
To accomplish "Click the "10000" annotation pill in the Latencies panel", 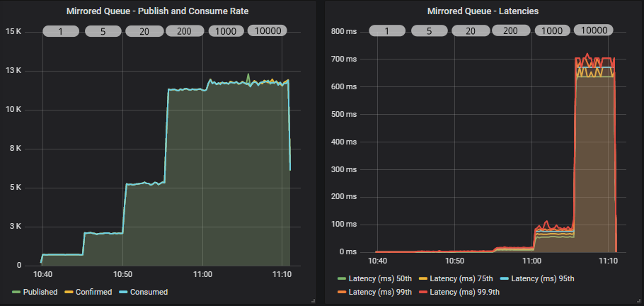I will pos(593,30).
